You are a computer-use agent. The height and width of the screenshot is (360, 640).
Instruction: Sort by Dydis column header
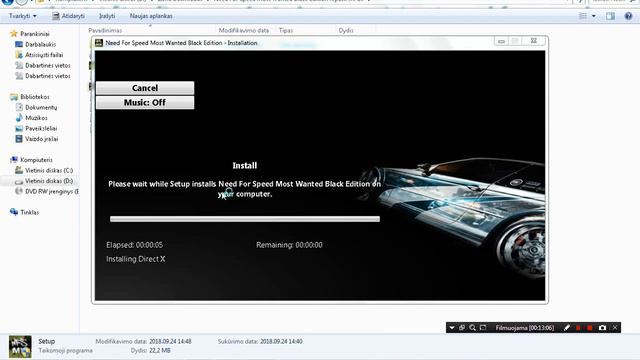coord(346,30)
